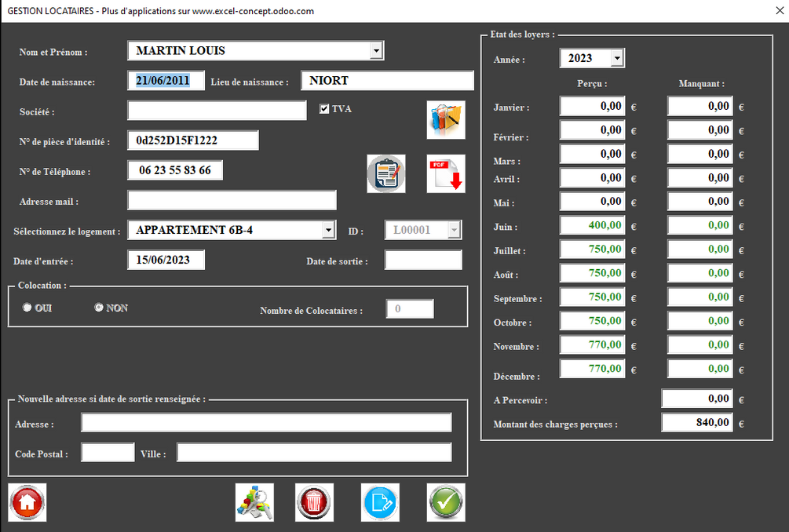Open the Nom et Prénom dropdown arrow
Screen dimensions: 789x532
point(376,50)
